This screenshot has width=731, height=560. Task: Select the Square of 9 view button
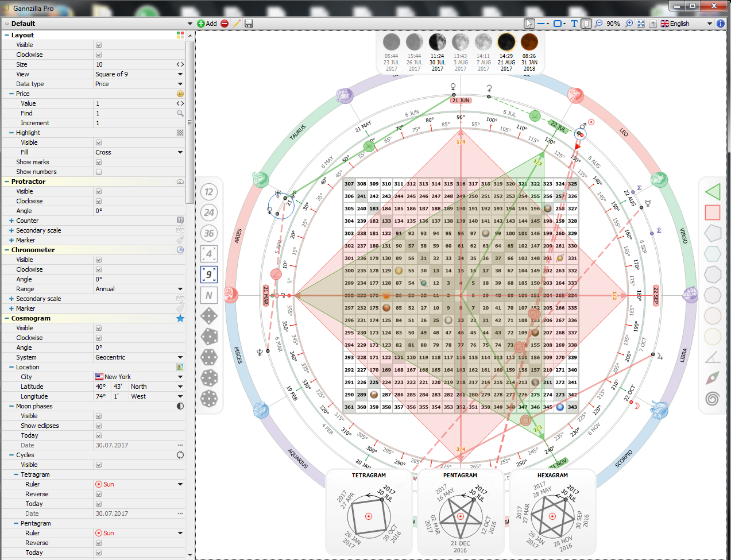coord(209,275)
